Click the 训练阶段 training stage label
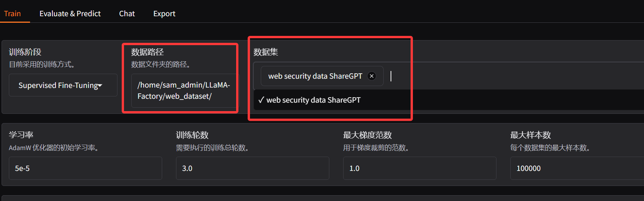This screenshot has width=644, height=201. [25, 52]
